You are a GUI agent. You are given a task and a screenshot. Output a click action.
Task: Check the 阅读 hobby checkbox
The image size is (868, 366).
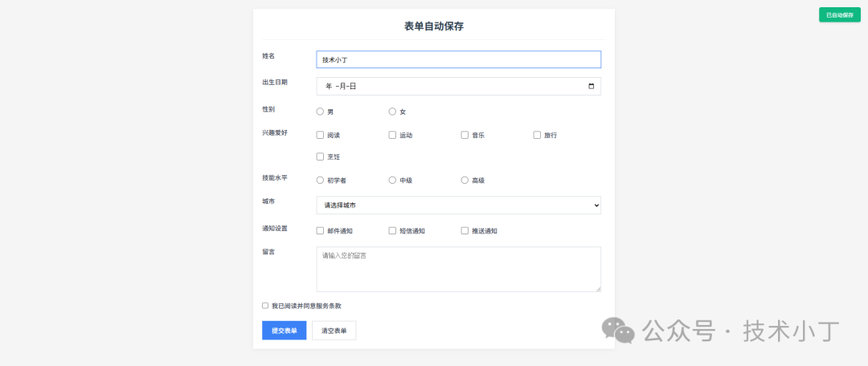[320, 135]
